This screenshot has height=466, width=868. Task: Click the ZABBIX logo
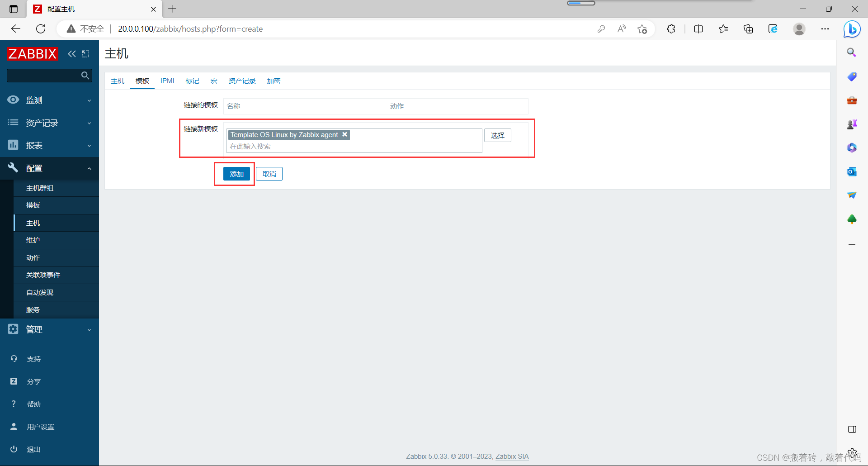33,54
